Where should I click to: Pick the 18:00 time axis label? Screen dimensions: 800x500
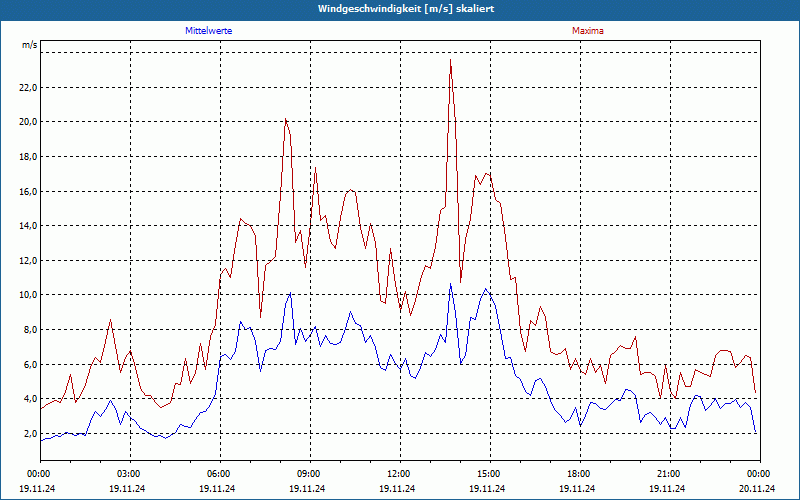[x=580, y=474]
